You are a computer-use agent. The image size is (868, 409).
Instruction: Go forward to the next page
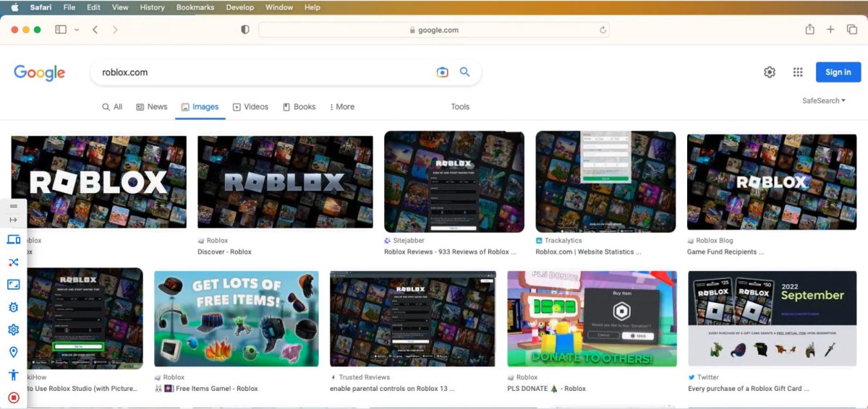115,30
